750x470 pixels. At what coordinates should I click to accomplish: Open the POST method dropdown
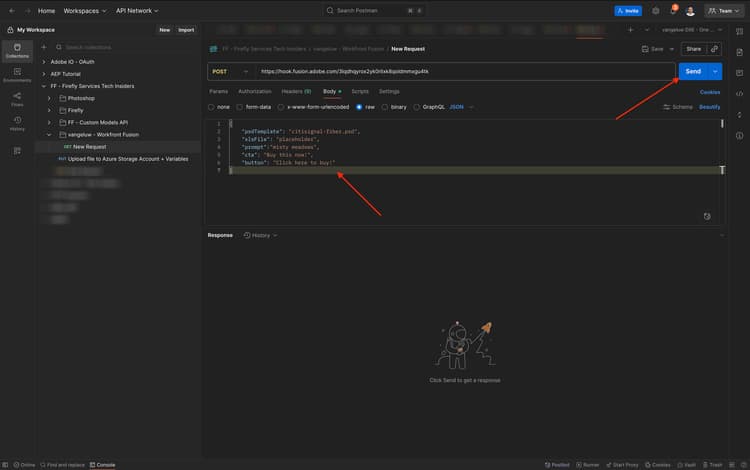[230, 72]
